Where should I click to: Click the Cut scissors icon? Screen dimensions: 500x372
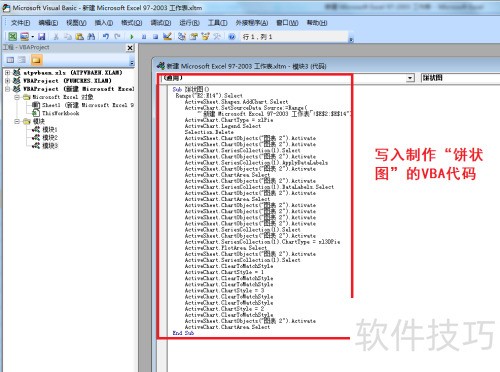(x=56, y=36)
